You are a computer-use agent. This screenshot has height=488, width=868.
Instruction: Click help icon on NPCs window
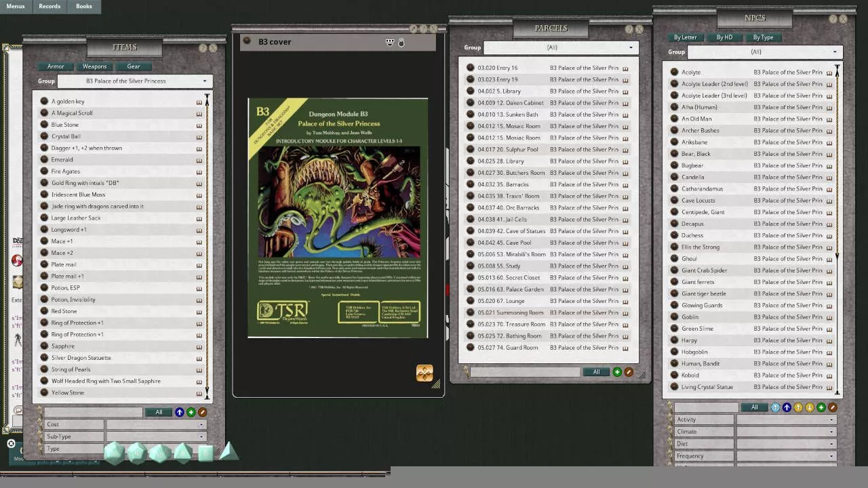point(833,19)
